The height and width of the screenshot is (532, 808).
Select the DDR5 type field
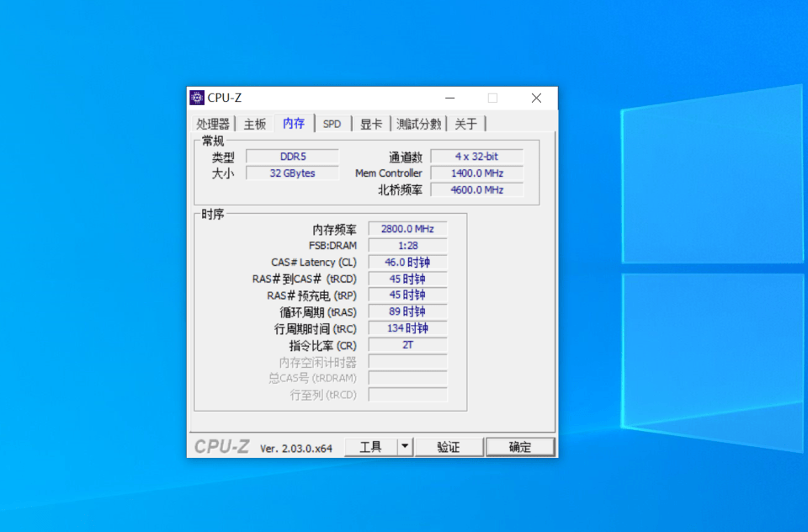[x=292, y=156]
